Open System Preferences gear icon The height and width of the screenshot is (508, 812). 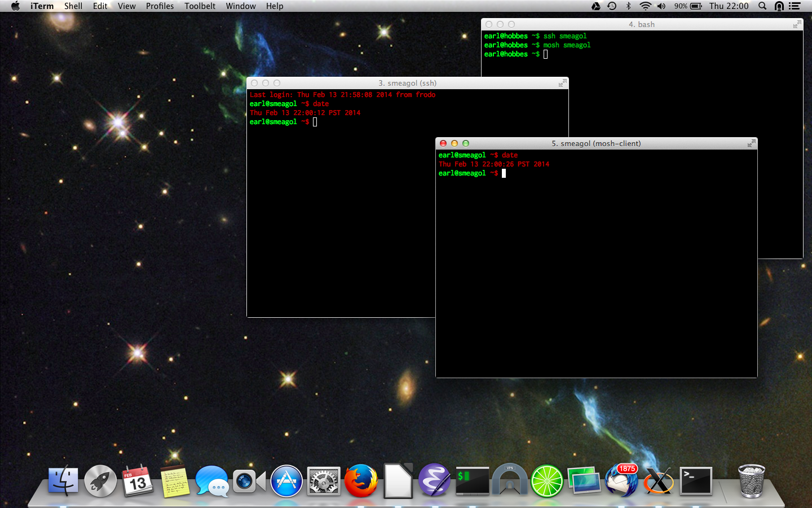pyautogui.click(x=324, y=481)
